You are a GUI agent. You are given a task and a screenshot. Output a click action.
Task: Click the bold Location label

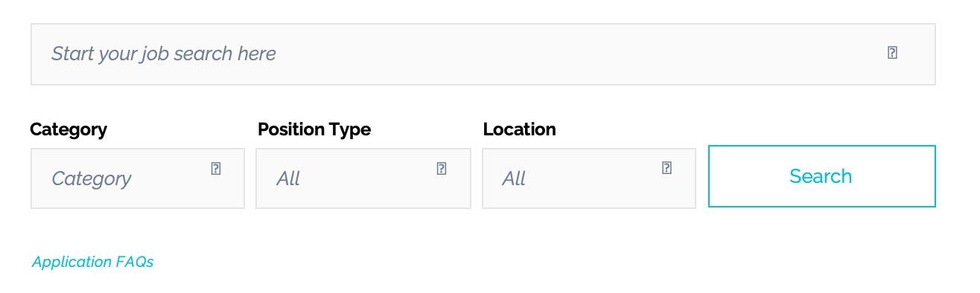click(519, 129)
